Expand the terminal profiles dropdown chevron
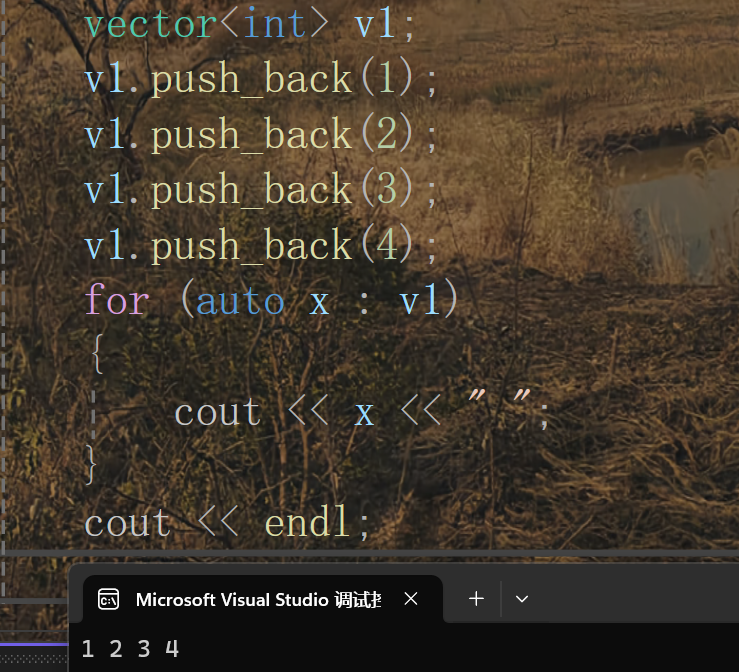 pos(522,599)
